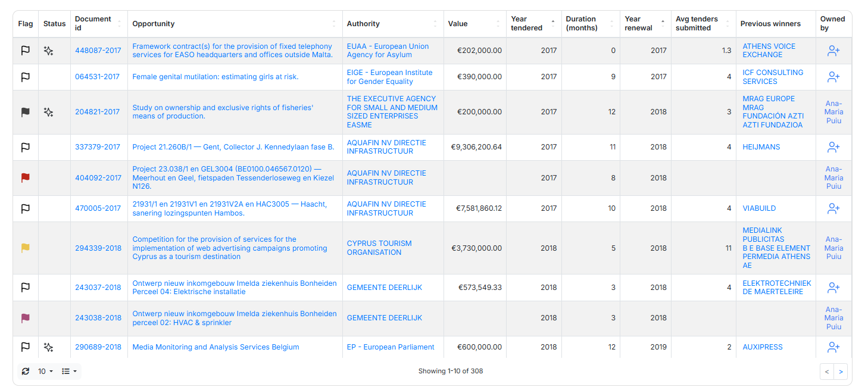
Task: Toggle flag for document 243037-2018
Action: pyautogui.click(x=26, y=288)
